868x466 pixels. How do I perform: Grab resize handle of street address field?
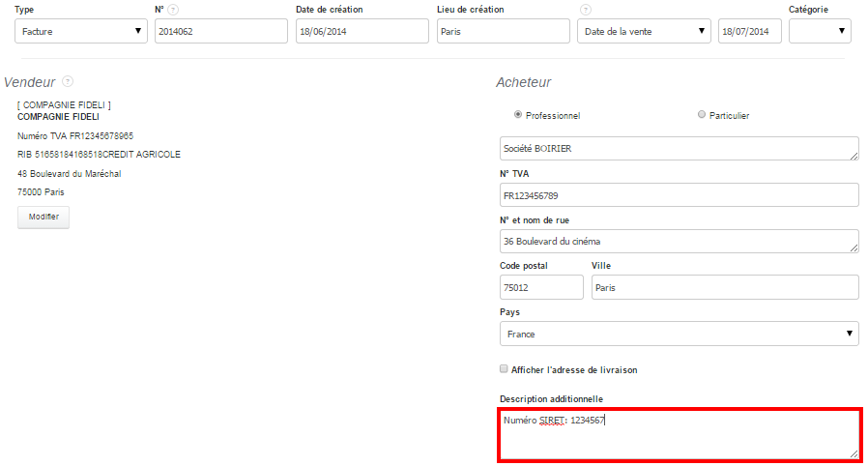(x=854, y=248)
